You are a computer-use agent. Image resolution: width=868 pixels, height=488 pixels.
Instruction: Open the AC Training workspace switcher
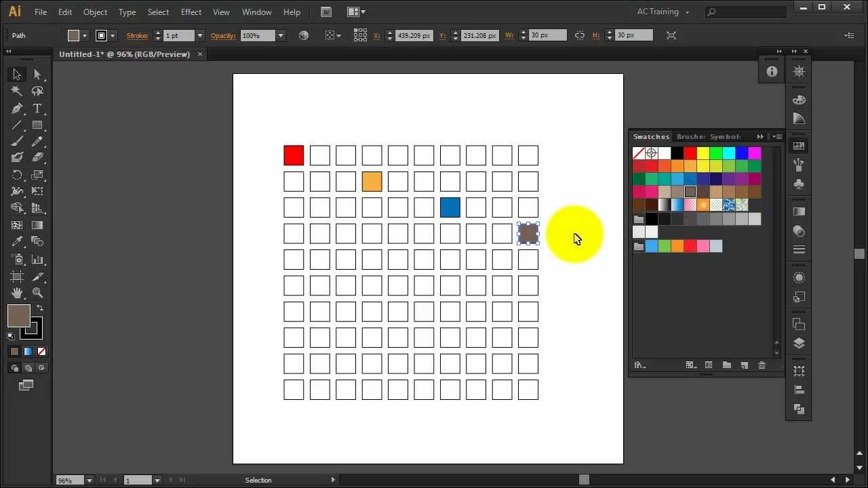pos(663,12)
